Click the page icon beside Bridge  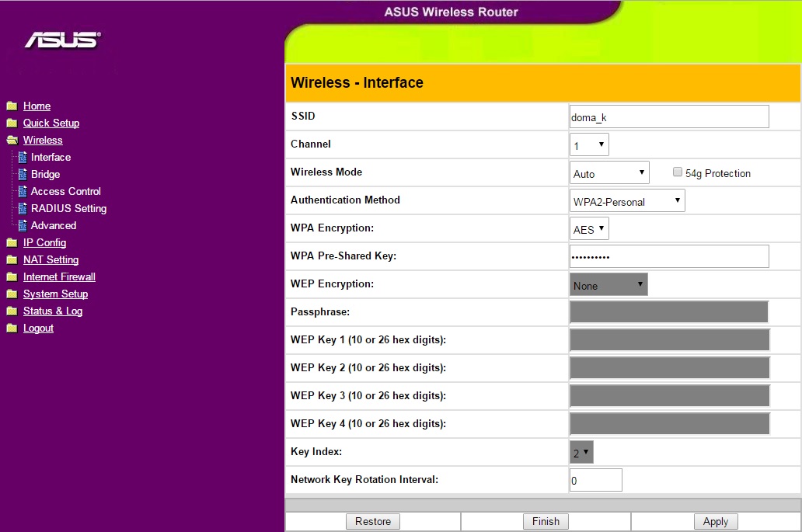[x=23, y=175]
